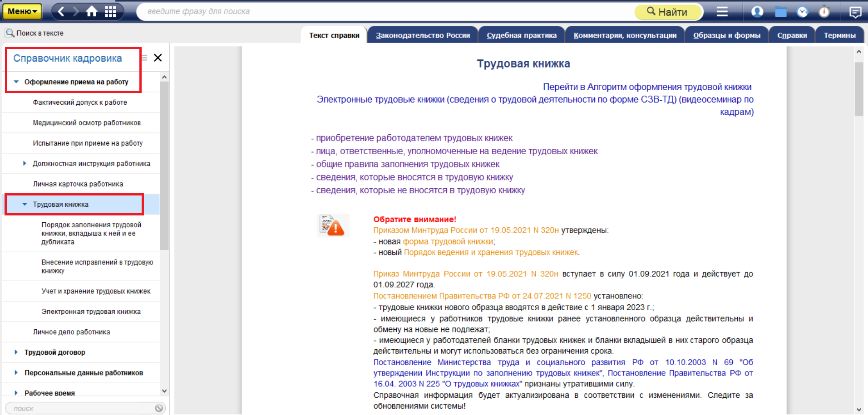Open the three-line search options menu
Viewport: 868px width, 415px height.
tap(722, 11)
